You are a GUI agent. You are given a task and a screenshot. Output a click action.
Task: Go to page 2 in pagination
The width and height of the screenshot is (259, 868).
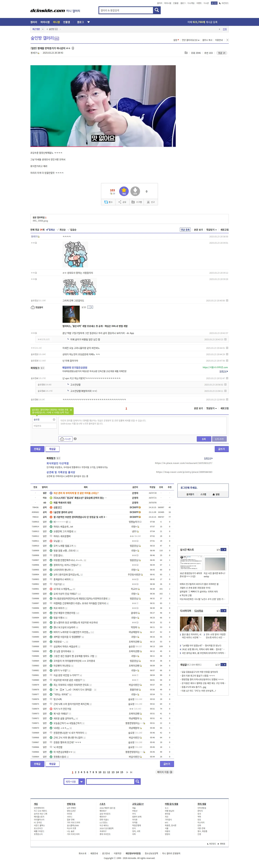(75, 772)
